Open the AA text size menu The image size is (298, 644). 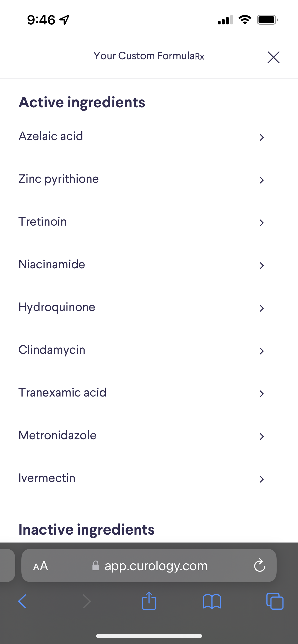(41, 566)
